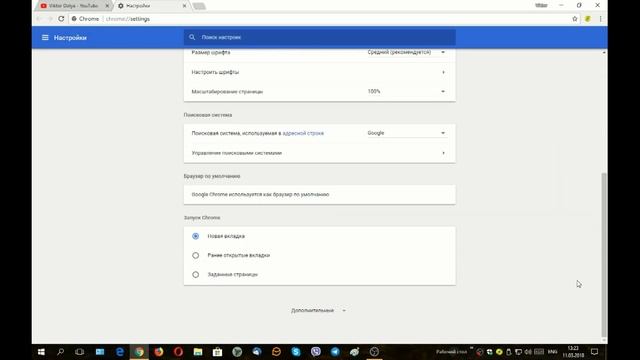640x360 pixels.
Task: Open Telegram from the taskbar
Action: click(x=335, y=352)
